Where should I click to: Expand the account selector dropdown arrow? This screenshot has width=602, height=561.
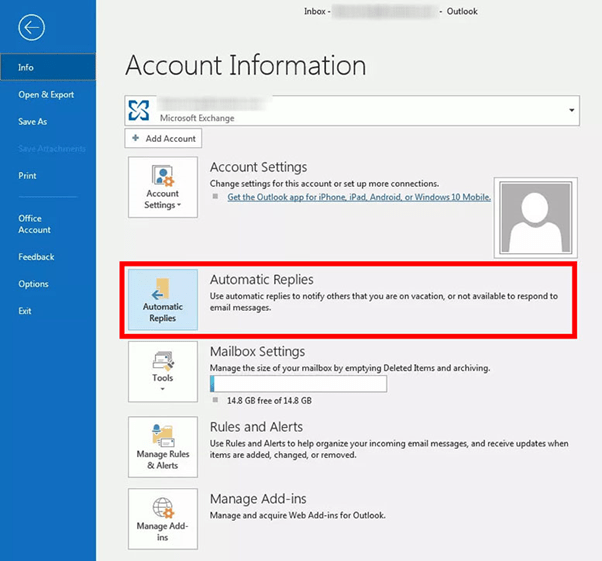click(572, 110)
